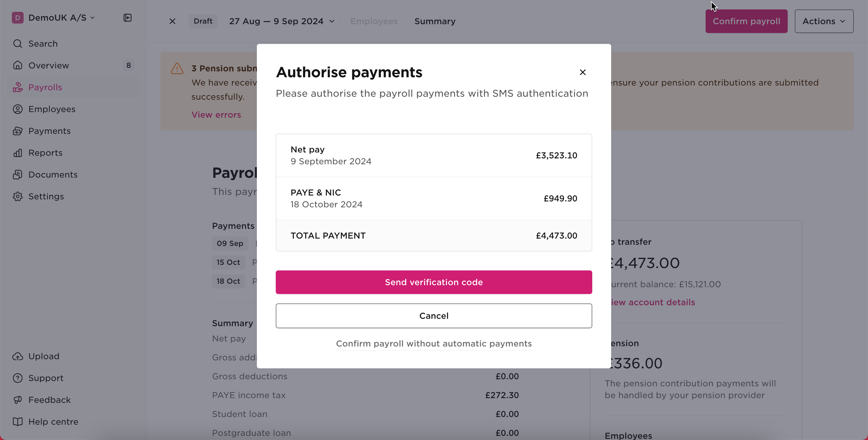Collapse the sidebar with the panel icon
Image resolution: width=868 pixels, height=440 pixels.
tap(127, 17)
